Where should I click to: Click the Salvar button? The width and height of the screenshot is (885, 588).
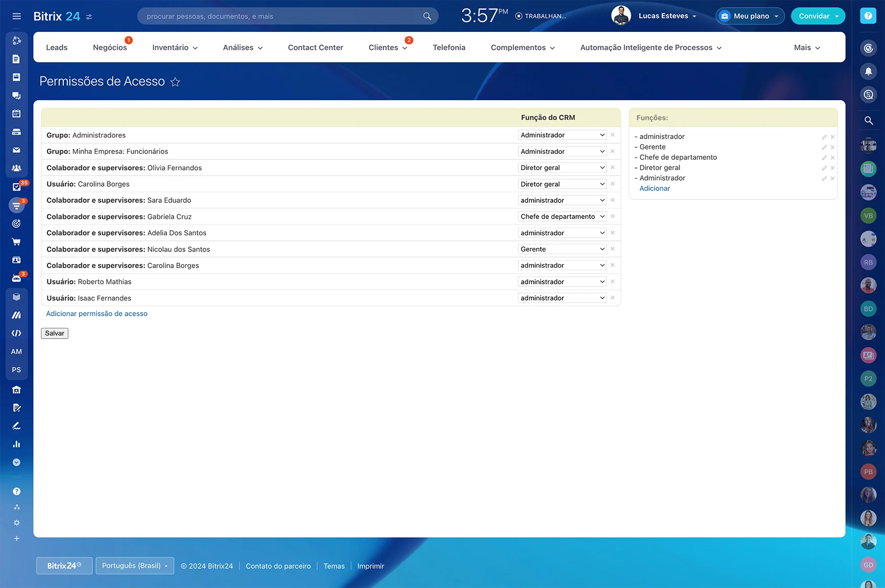54,333
